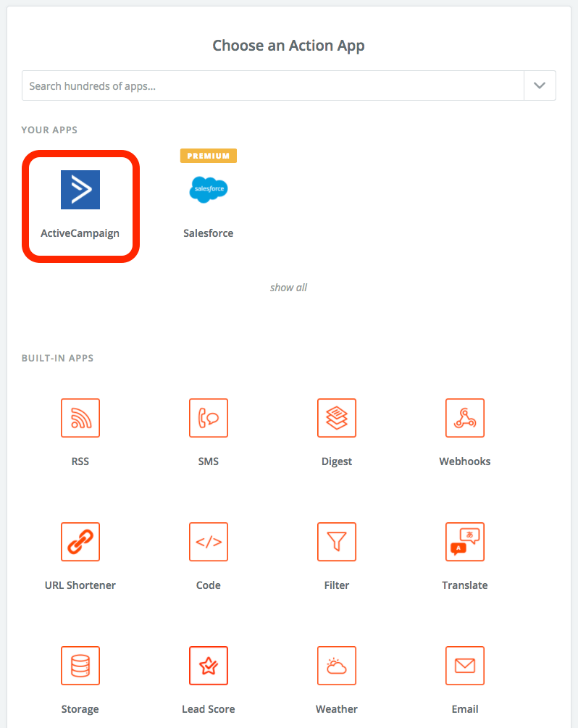Viewport: 578px width, 728px height.
Task: Select the Code app icon
Action: pyautogui.click(x=209, y=542)
